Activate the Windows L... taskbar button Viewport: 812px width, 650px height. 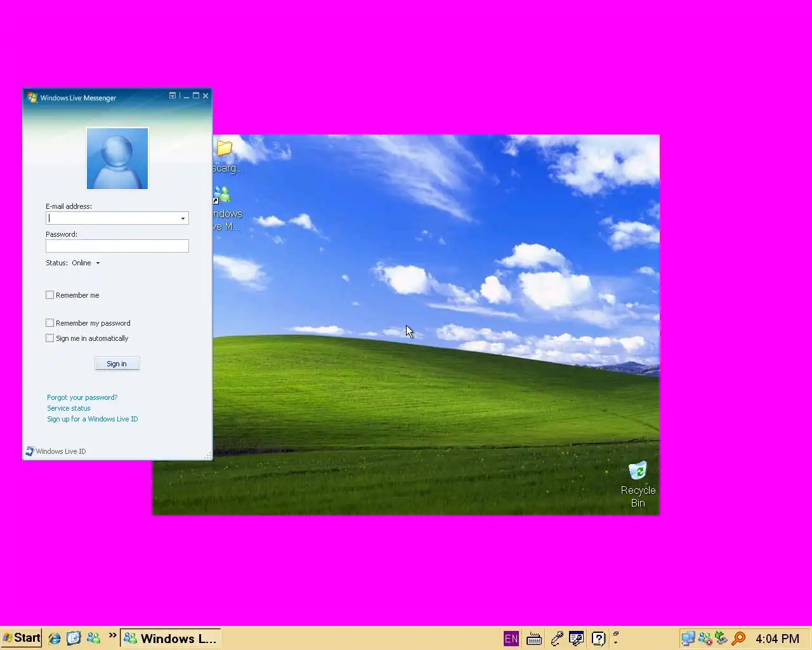pos(171,639)
